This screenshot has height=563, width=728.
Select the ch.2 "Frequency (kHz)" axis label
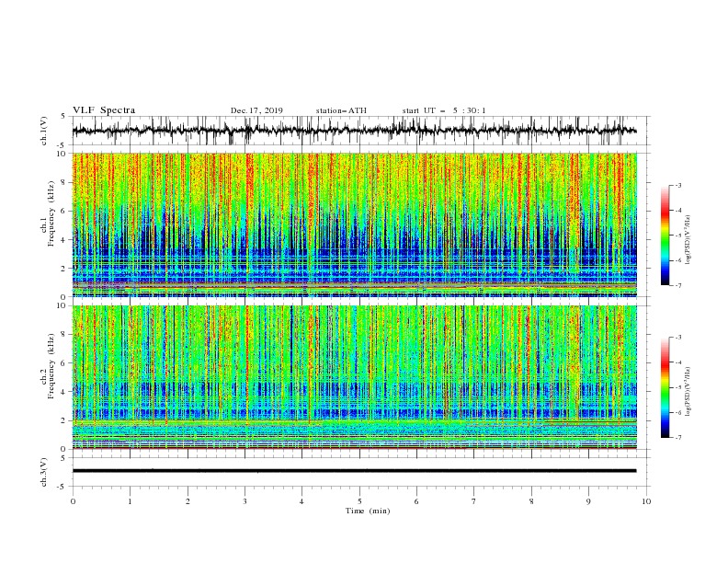(51, 366)
